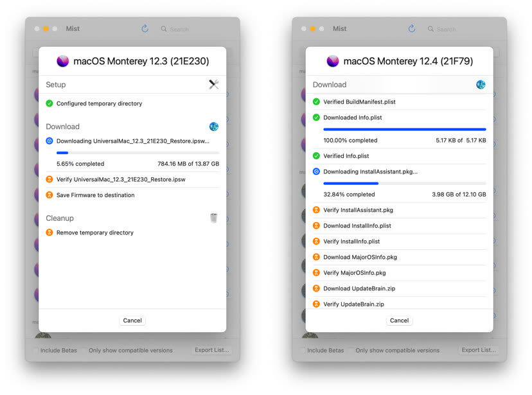The image size is (532, 395).
Task: Click the pending icon beside Verify UniversalMac_12.3_21E230_Restore.ipsw
Action: [49, 179]
